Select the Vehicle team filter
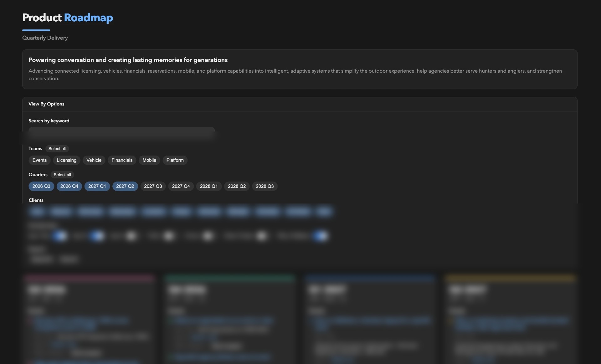 tap(94, 160)
